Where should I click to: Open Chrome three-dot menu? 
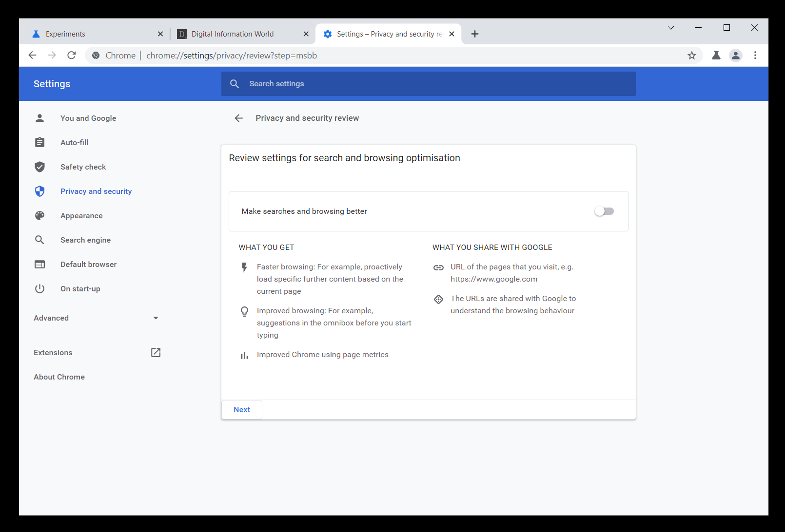pos(755,55)
